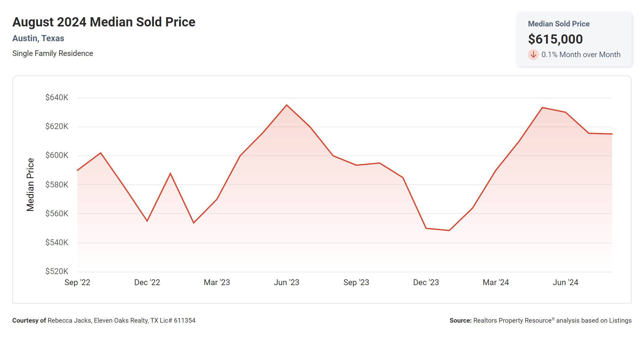
Task: Click the Jun '24 x-axis label
Action: 565,282
